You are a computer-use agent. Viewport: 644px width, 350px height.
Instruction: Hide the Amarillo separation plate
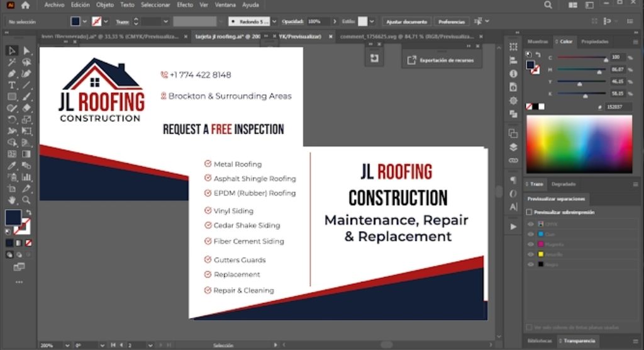[531, 254]
